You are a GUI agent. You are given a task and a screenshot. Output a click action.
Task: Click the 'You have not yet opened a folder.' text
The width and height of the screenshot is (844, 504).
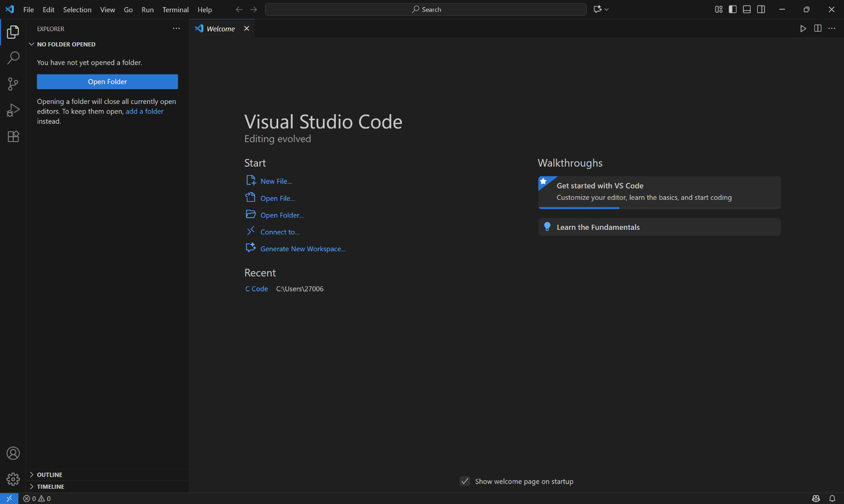[x=90, y=63]
